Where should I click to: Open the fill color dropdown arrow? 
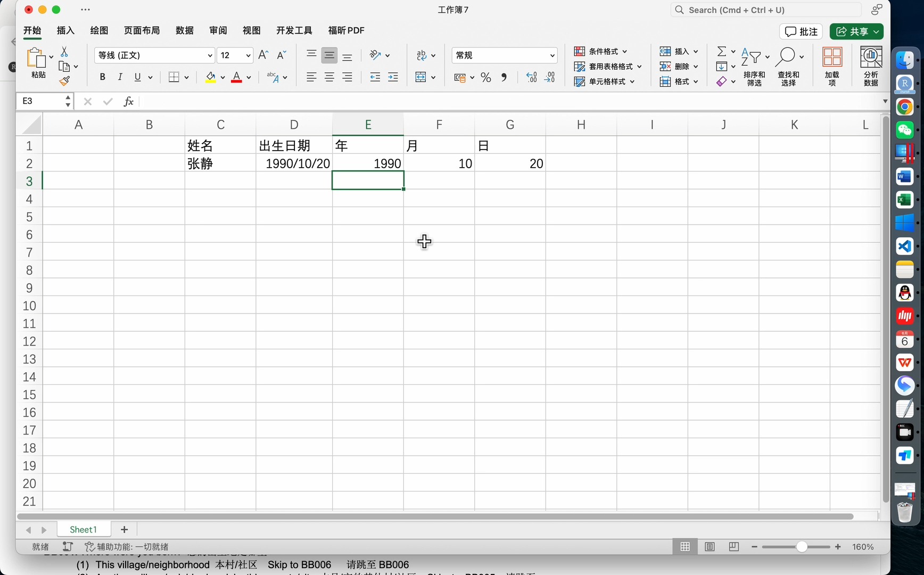(222, 78)
